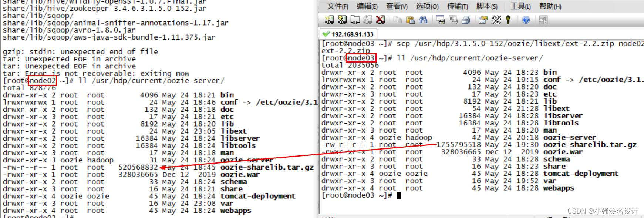Click aws-java-sdk-bundle-1.11.375.jar line
The image size is (644, 218).
click(109, 37)
